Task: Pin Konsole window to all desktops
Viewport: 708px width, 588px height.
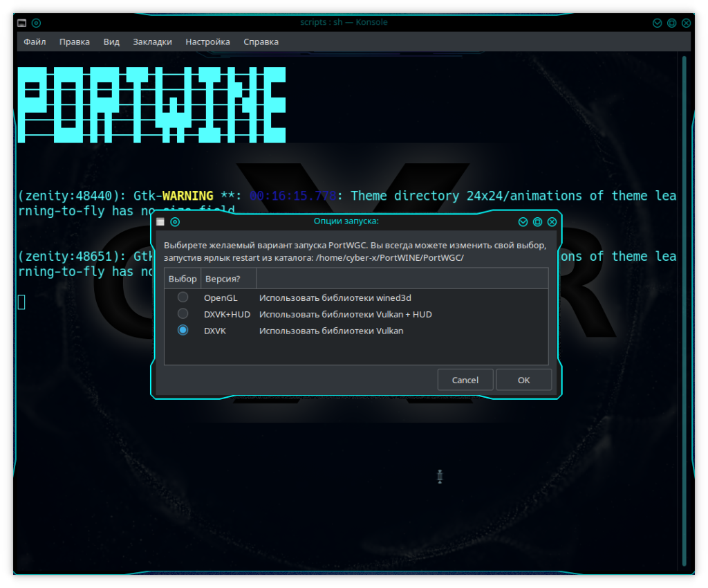Action: pos(37,23)
